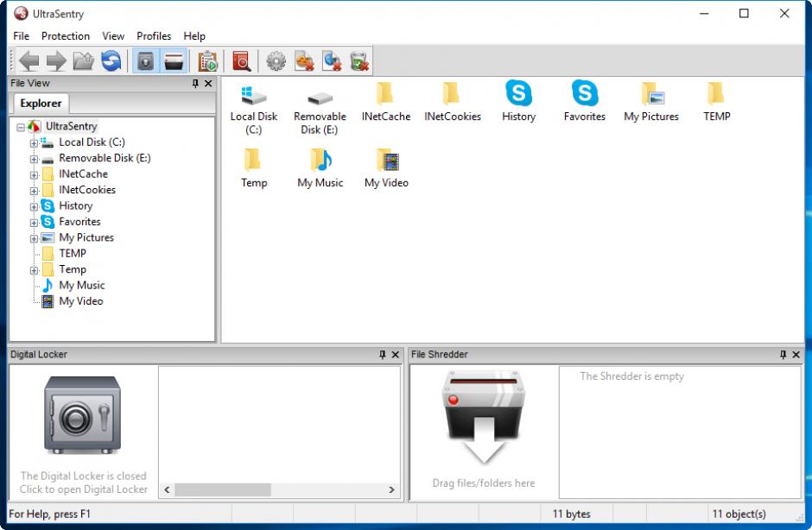Expand My Pictures tree node
This screenshot has height=530, width=812.
coord(34,238)
